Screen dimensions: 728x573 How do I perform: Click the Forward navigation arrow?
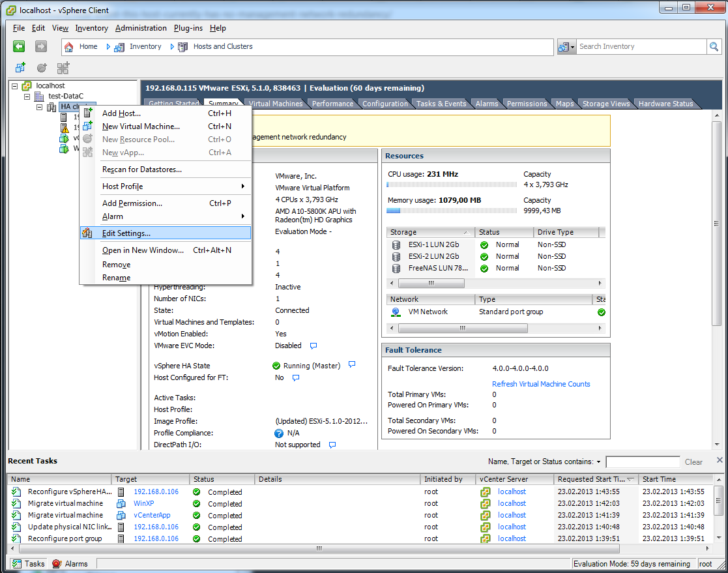click(41, 46)
